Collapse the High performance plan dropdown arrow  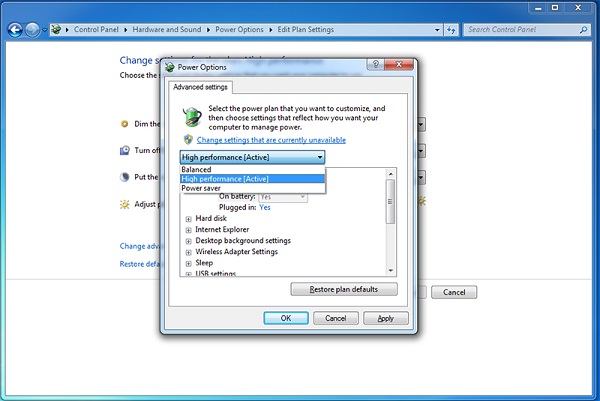click(320, 157)
